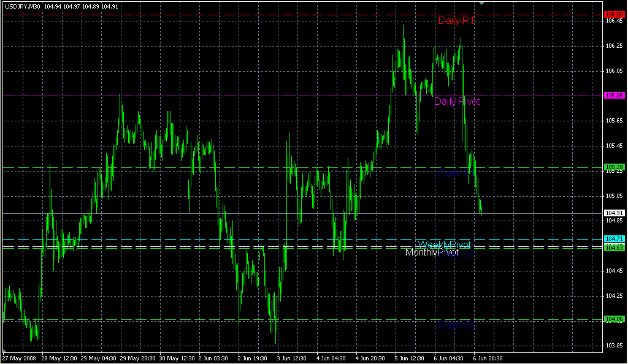Click the red 106.50 price tag
Screen dimensions: 628x364
614,14
